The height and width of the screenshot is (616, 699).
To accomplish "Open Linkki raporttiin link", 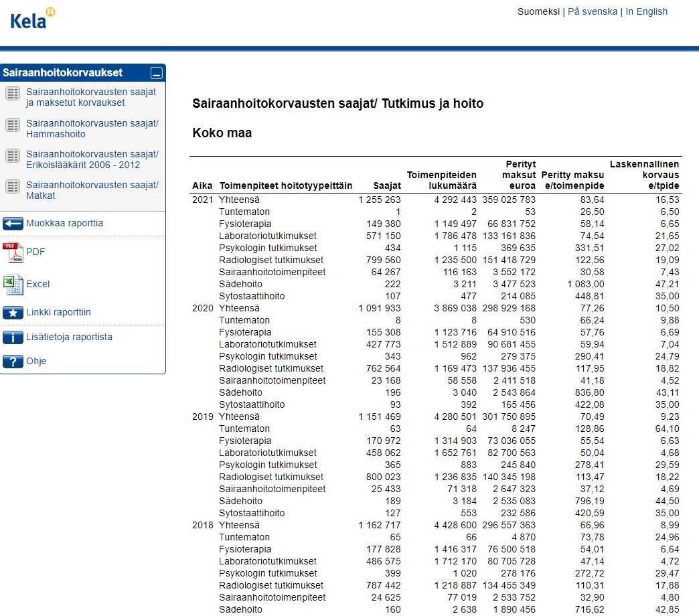I will point(58,312).
